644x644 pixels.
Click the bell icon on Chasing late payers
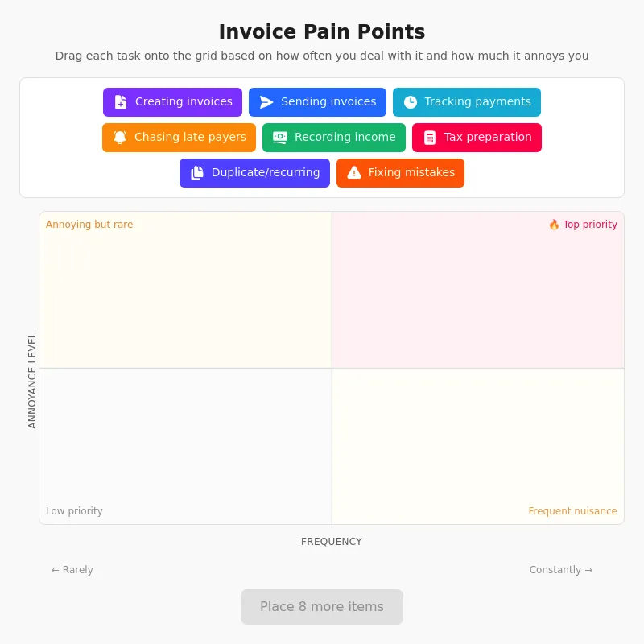coord(119,137)
